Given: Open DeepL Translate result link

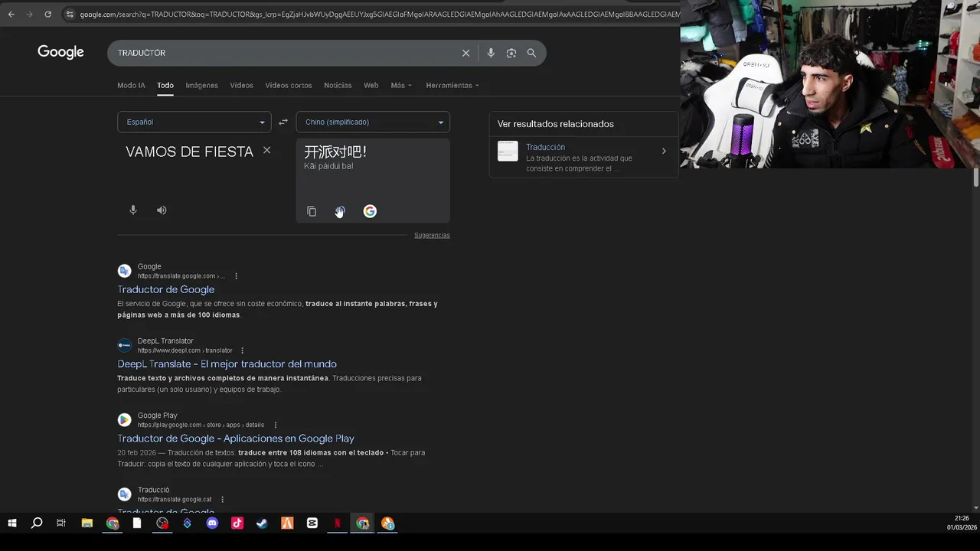Looking at the screenshot, I should pyautogui.click(x=227, y=364).
